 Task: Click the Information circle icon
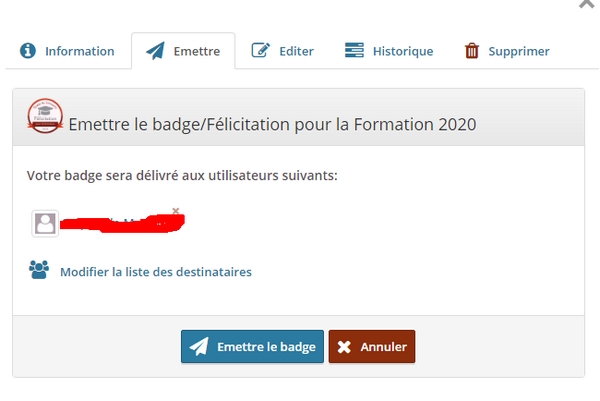coord(28,51)
